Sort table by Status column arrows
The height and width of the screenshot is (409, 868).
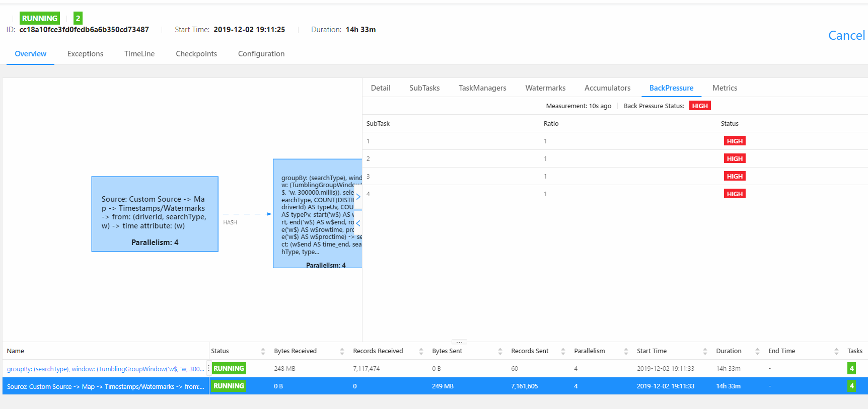(x=263, y=351)
